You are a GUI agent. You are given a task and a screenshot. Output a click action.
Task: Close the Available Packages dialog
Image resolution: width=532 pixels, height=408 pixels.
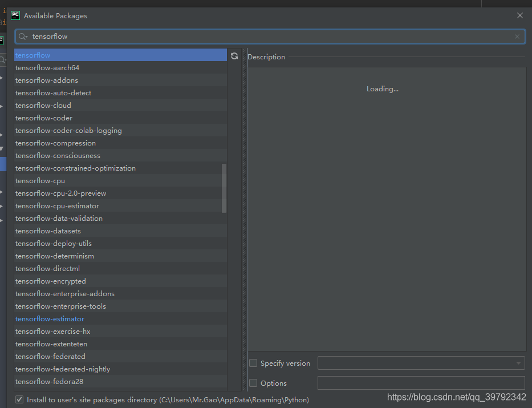point(520,15)
